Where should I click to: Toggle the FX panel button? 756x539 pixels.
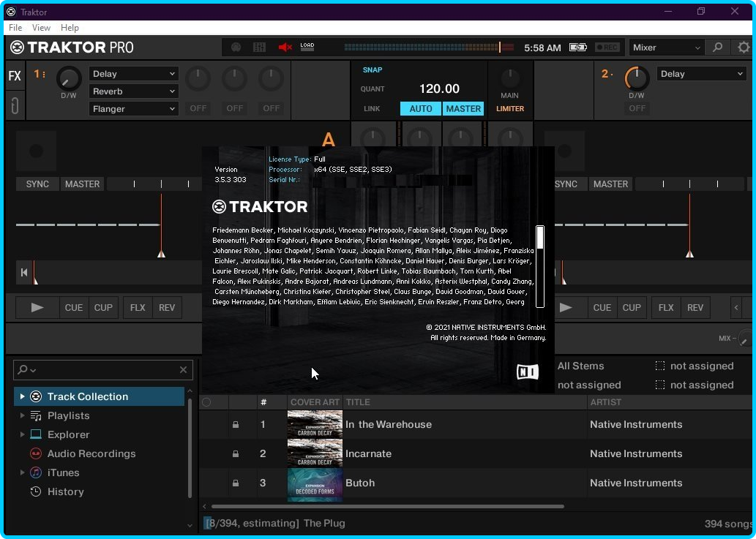[15, 75]
